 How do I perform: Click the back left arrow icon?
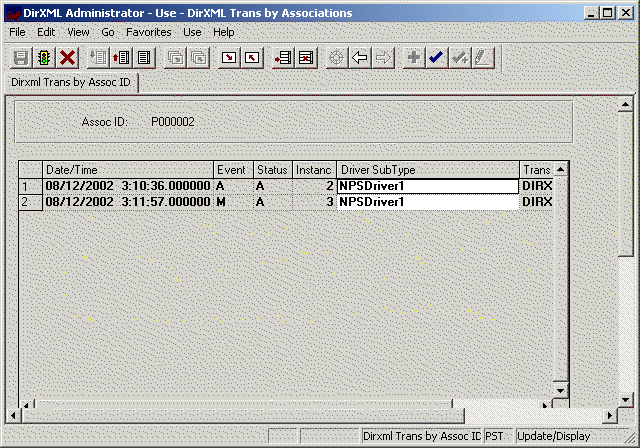point(360,58)
